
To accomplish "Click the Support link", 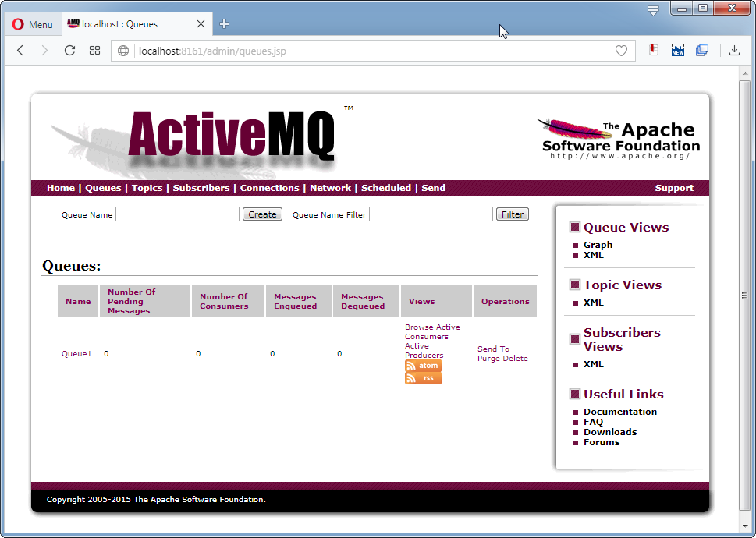I will pos(674,189).
